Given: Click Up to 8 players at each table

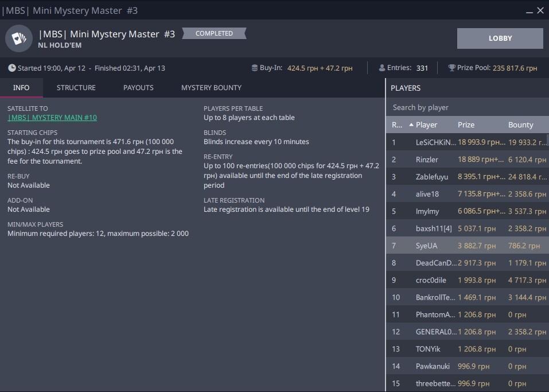Looking at the screenshot, I should (249, 118).
